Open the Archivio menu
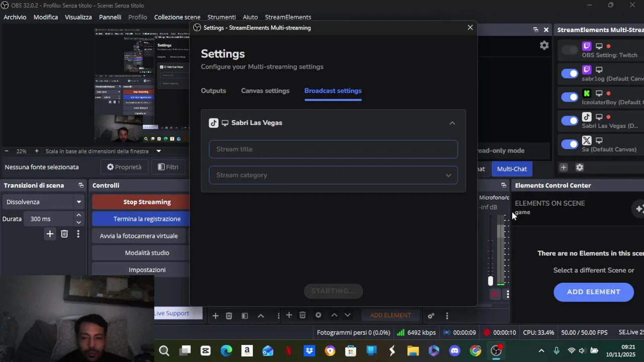Screen dimensions: 644x362 (15, 17)
